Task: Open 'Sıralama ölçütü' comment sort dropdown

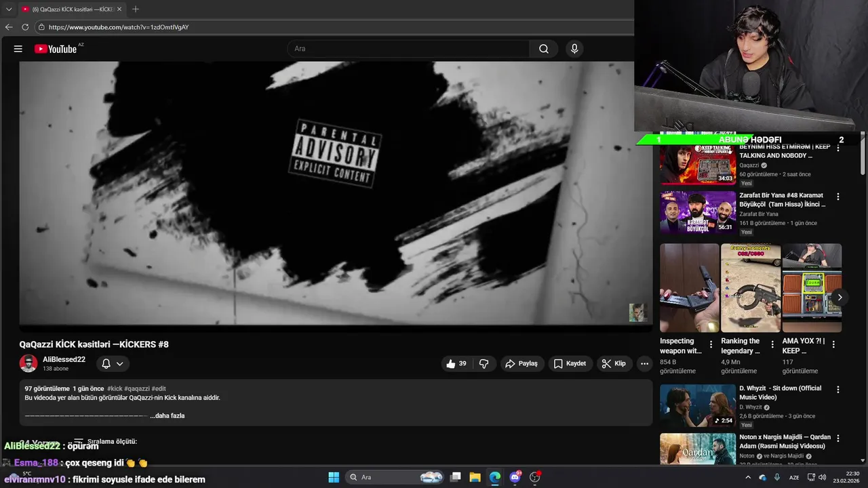Action: coord(105,441)
